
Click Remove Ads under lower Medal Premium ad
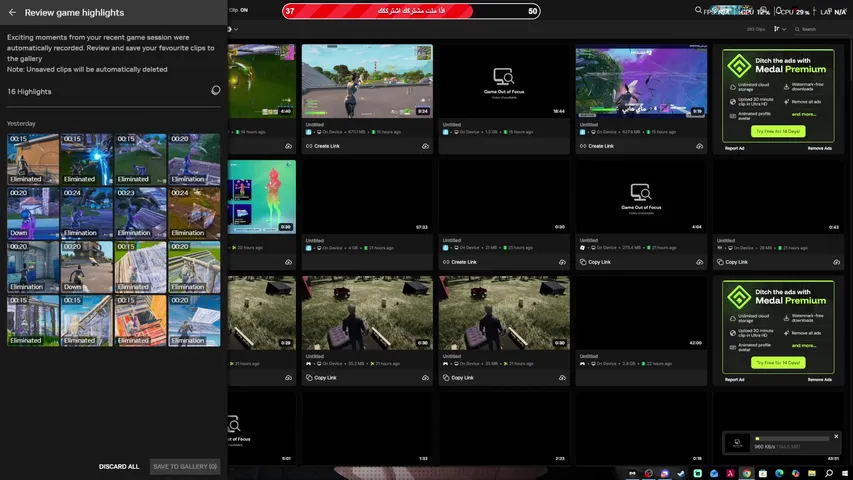819,379
